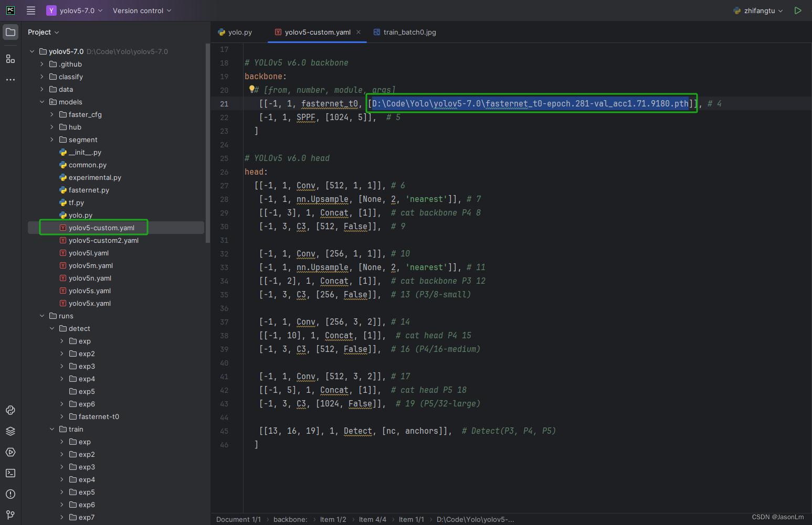Switch to the yolo.py editor tab

pyautogui.click(x=235, y=32)
